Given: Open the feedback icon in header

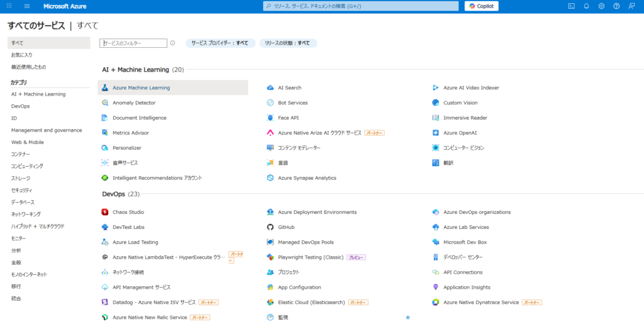Looking at the screenshot, I should [631, 6].
